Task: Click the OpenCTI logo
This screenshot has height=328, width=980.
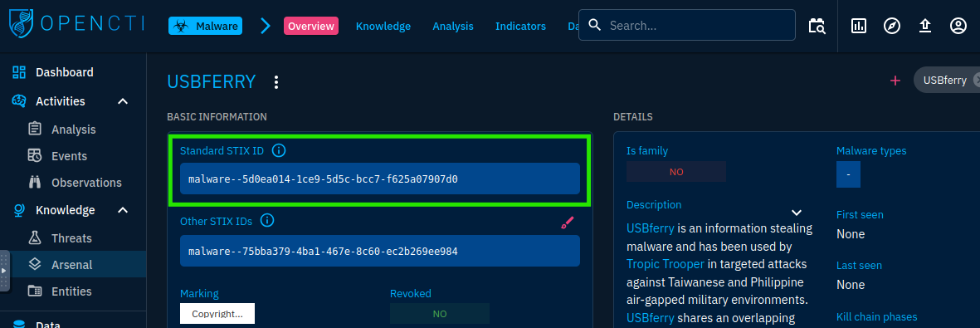Action: point(76,25)
